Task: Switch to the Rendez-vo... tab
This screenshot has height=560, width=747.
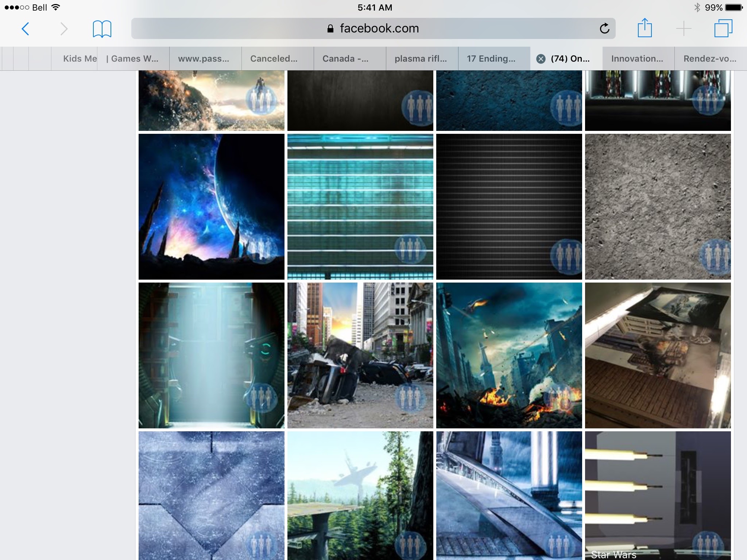Action: [x=711, y=59]
